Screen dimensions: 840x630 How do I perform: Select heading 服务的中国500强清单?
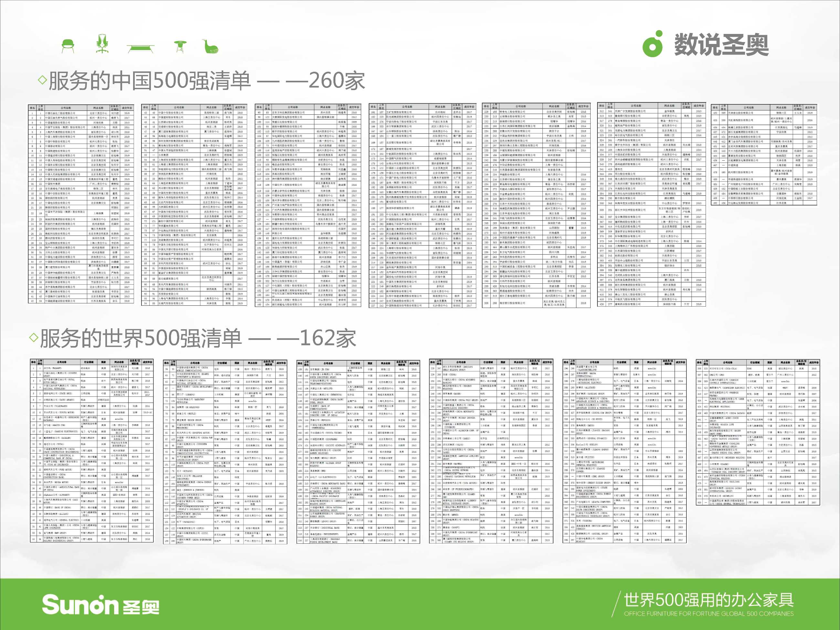149,80
